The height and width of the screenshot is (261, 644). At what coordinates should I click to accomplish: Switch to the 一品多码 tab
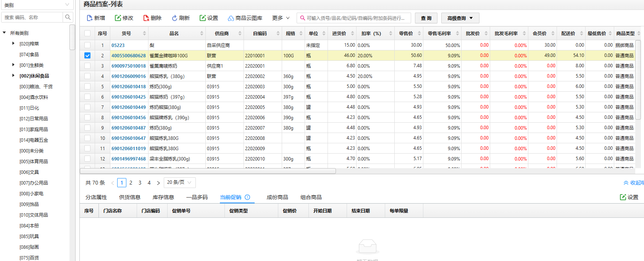197,197
